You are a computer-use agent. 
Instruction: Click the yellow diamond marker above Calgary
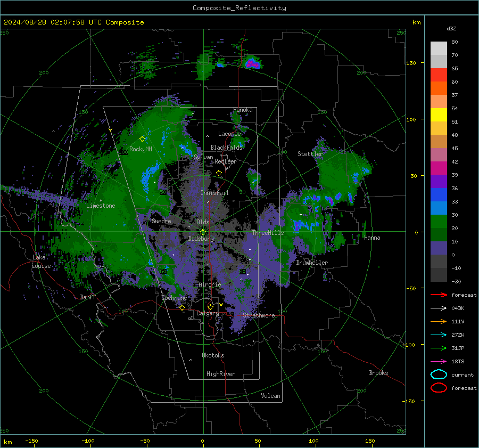(x=210, y=307)
